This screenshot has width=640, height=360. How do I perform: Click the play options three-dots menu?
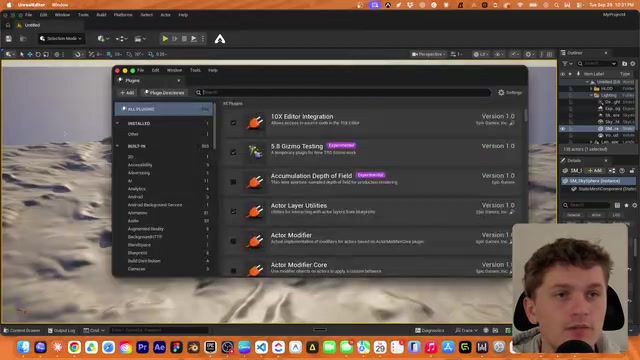[x=203, y=39]
